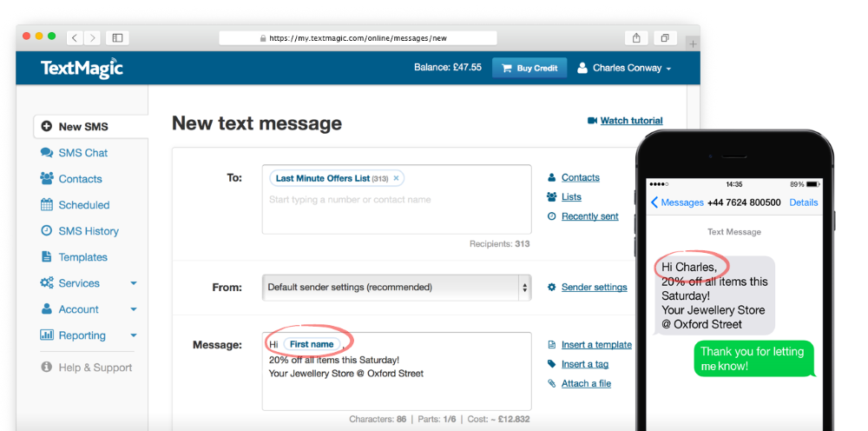Image resolution: width=868 pixels, height=431 pixels.
Task: Click the paperclip icon by Attach a file
Action: 551,383
